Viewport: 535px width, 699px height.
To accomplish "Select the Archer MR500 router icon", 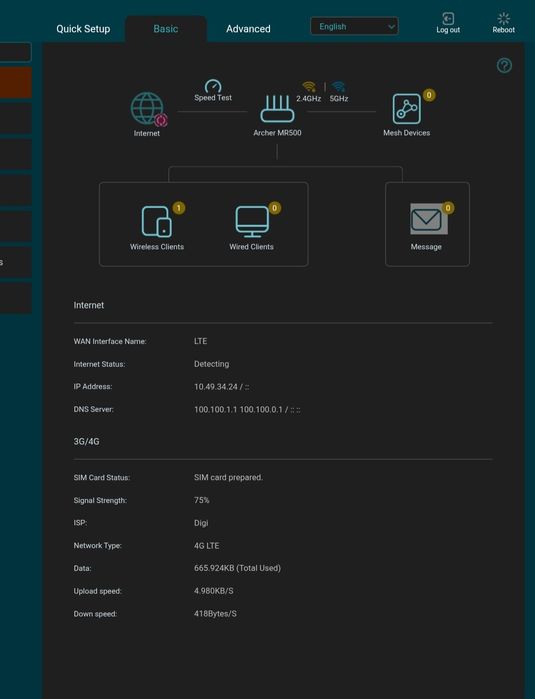I will [277, 109].
